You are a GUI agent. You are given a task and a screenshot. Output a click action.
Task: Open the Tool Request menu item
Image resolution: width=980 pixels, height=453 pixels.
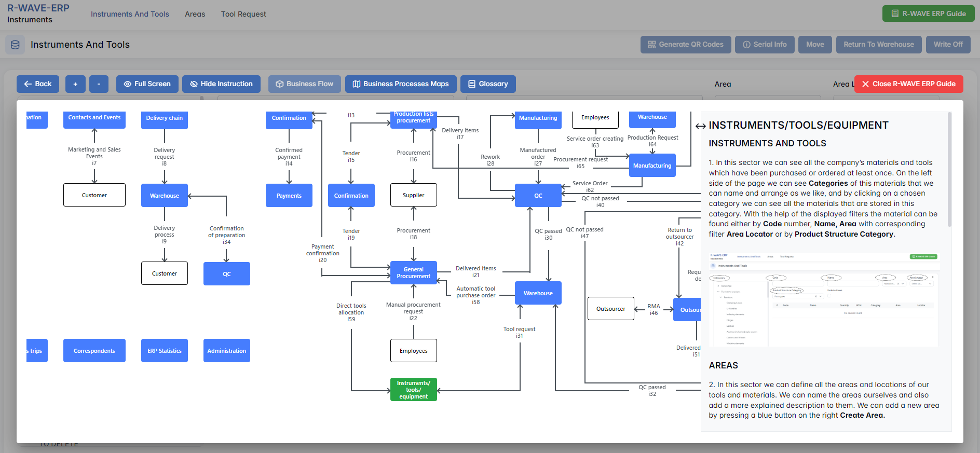[x=243, y=14]
